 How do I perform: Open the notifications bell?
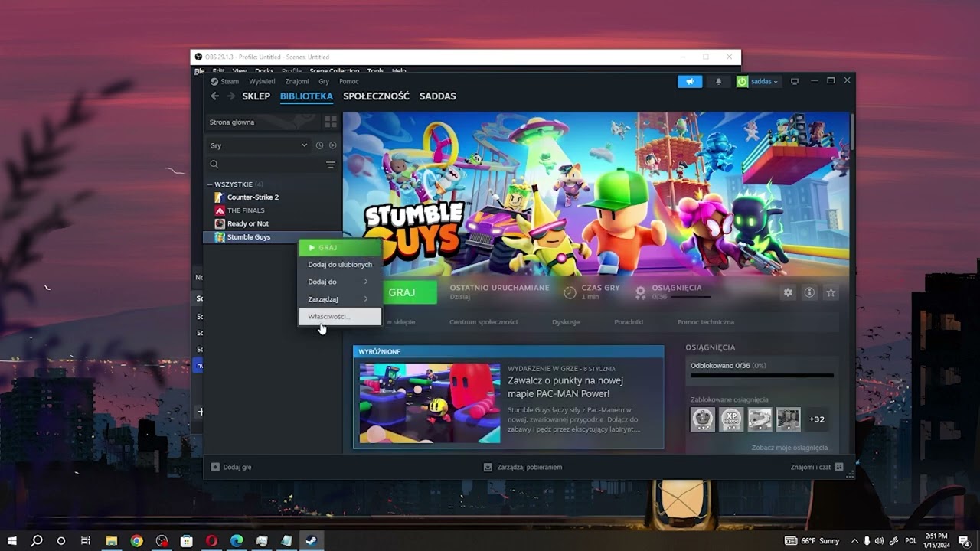click(718, 81)
